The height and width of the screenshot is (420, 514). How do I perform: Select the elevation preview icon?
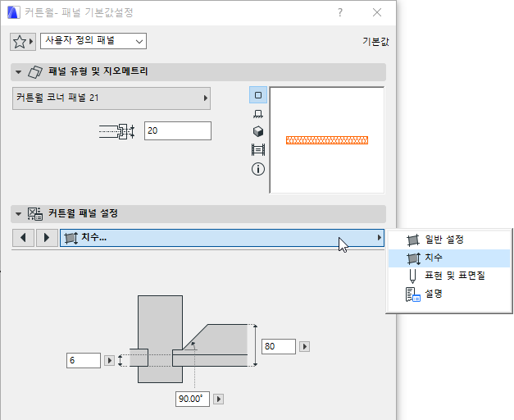coord(258,114)
